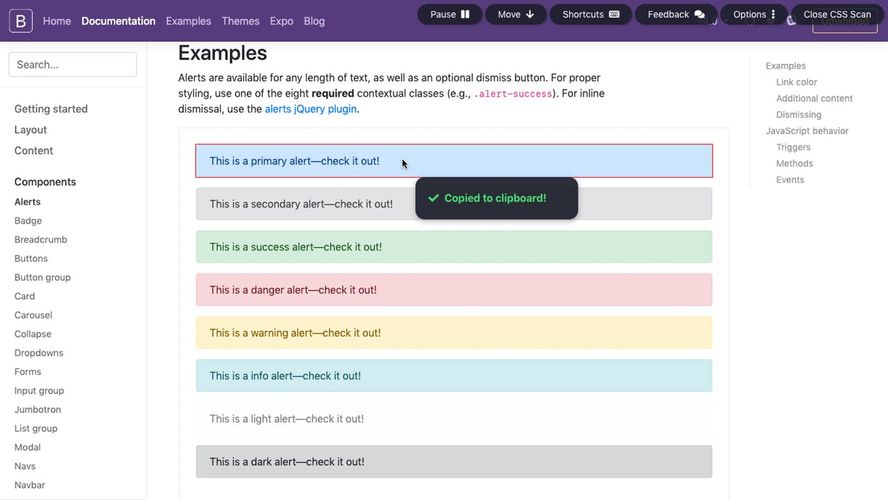Jump to Dismissing in table of contents

coord(799,114)
